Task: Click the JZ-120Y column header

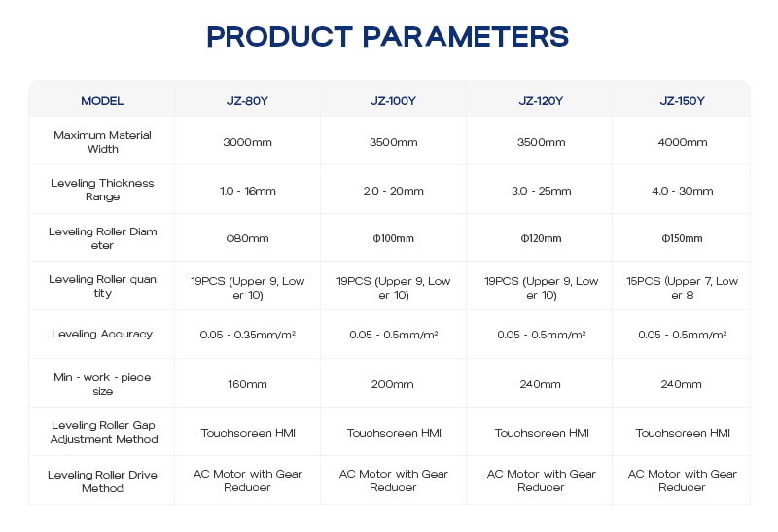Action: click(541, 100)
